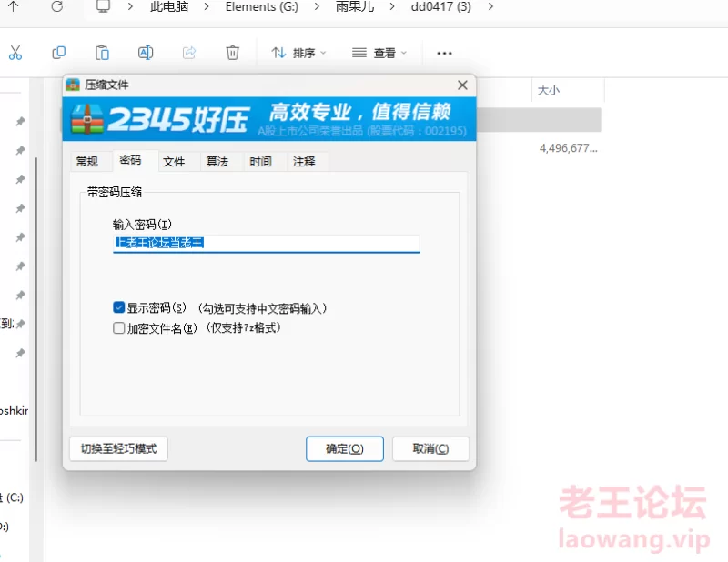Click the 取消(C) button
The height and width of the screenshot is (562, 728).
click(x=430, y=448)
